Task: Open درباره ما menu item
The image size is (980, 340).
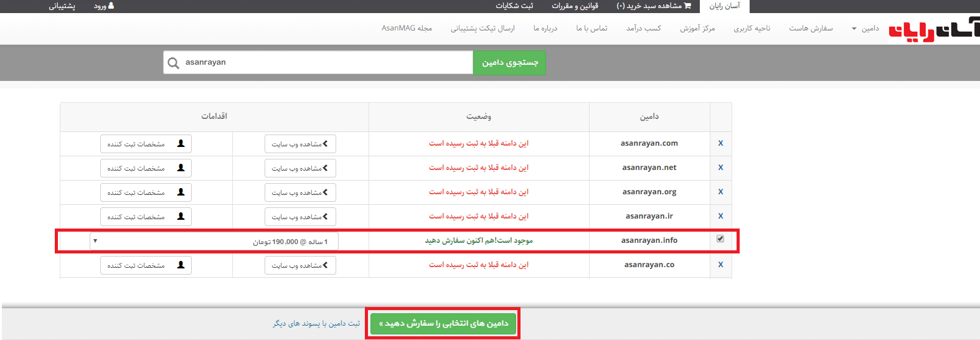Action: tap(545, 29)
